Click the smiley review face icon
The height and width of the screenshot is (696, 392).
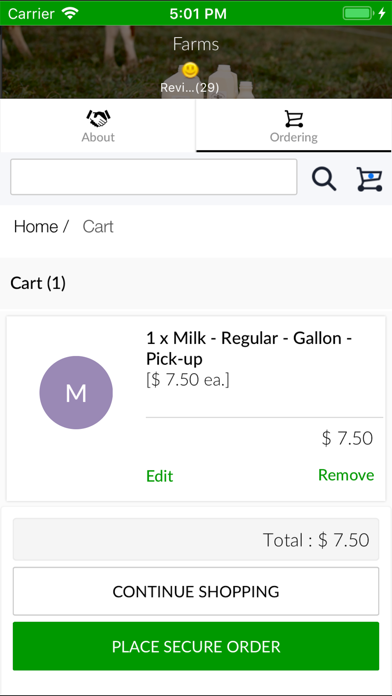(190, 70)
